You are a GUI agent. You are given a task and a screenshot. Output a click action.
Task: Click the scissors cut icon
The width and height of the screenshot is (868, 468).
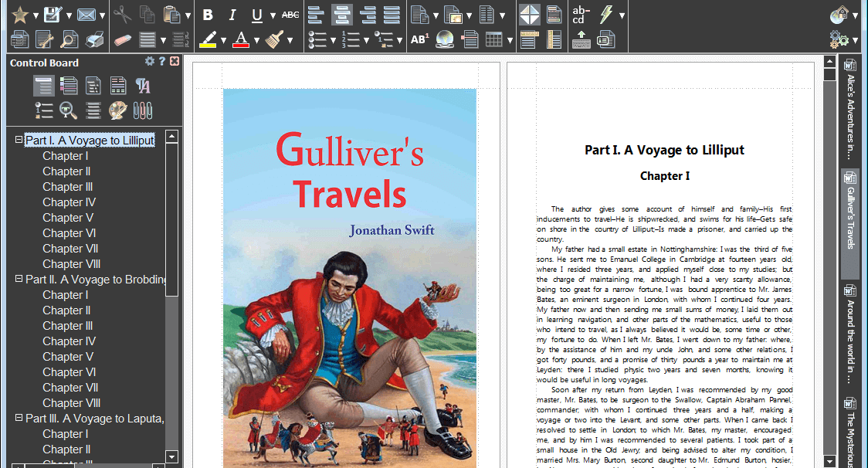pyautogui.click(x=122, y=15)
